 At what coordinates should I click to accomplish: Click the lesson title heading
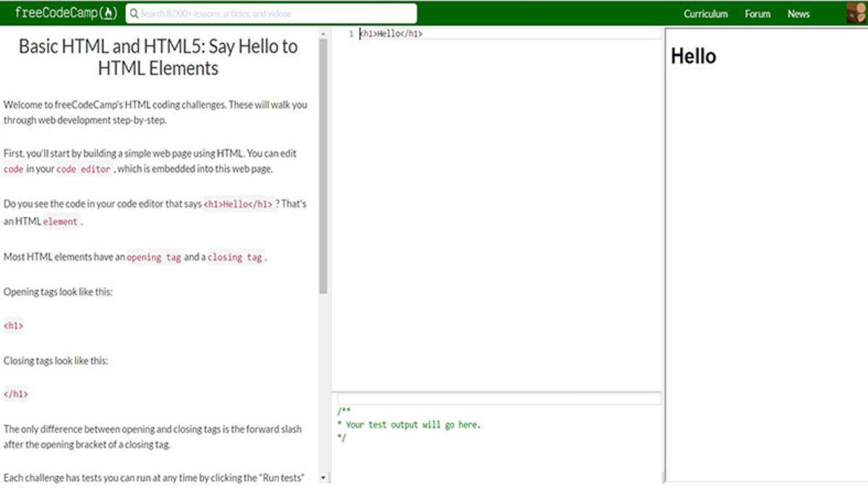(158, 57)
